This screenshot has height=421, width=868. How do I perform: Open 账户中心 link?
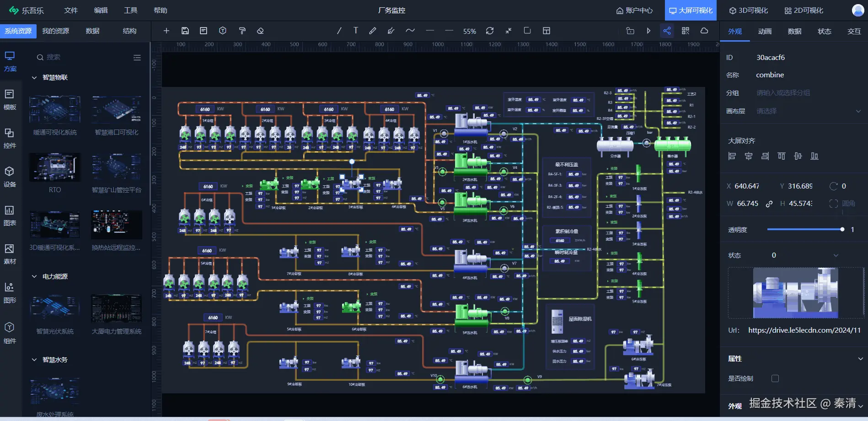[634, 10]
